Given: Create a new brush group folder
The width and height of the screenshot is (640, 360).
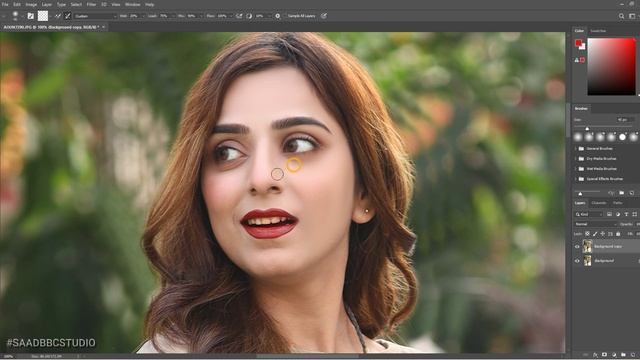Looking at the screenshot, I should click(x=622, y=193).
